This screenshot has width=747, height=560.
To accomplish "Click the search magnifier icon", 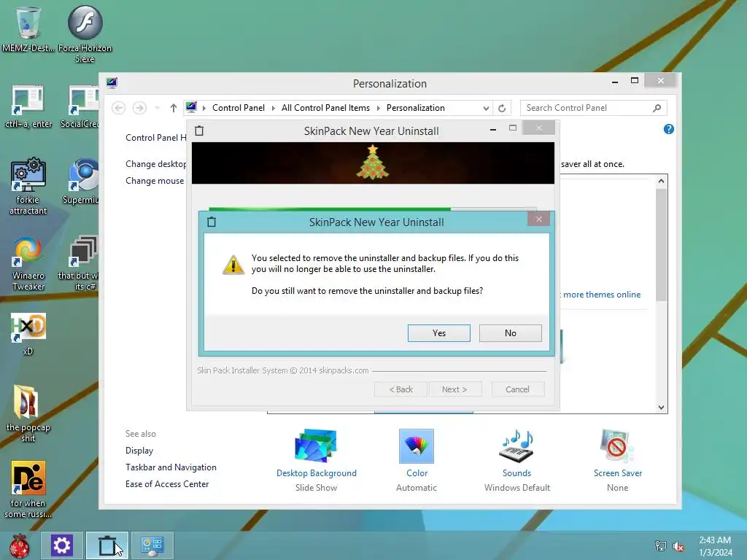I will pyautogui.click(x=657, y=108).
